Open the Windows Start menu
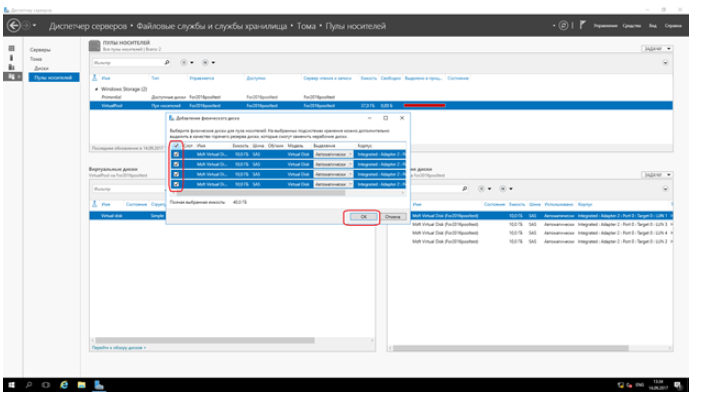 coord(12,385)
